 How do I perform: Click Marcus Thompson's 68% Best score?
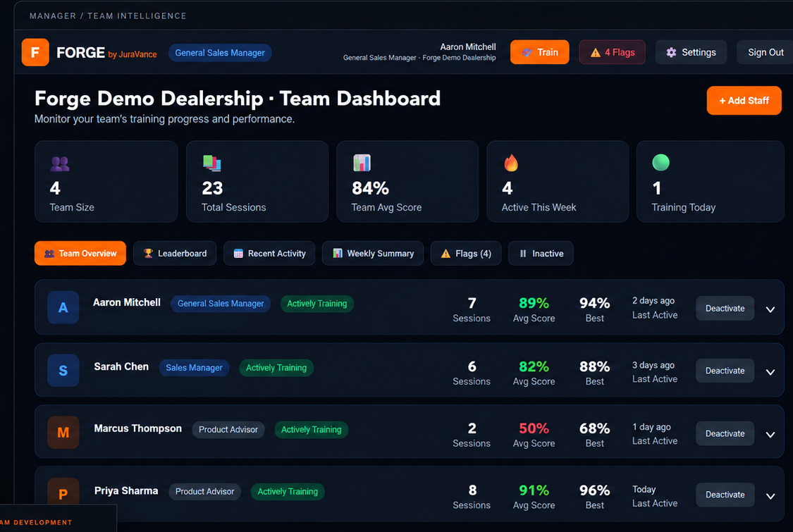(595, 428)
